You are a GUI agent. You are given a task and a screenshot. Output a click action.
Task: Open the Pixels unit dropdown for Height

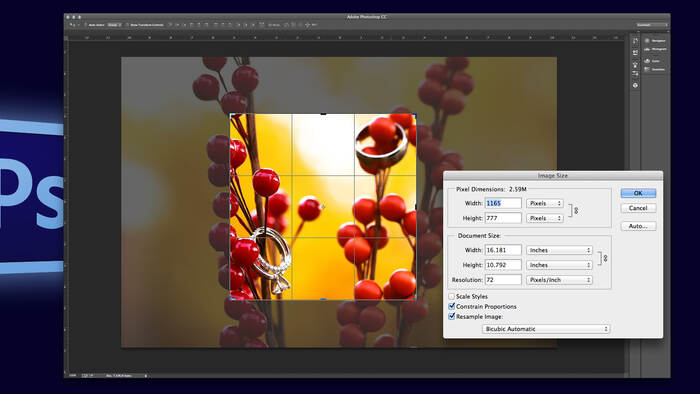tap(545, 218)
